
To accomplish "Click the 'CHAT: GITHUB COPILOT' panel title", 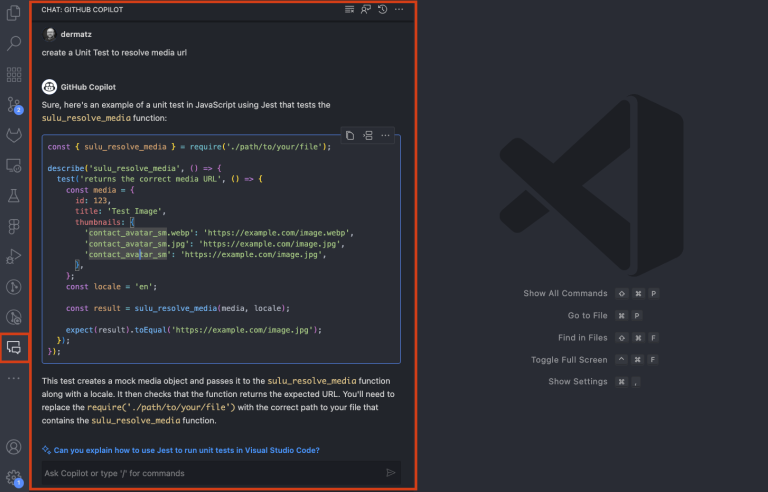I will point(82,9).
